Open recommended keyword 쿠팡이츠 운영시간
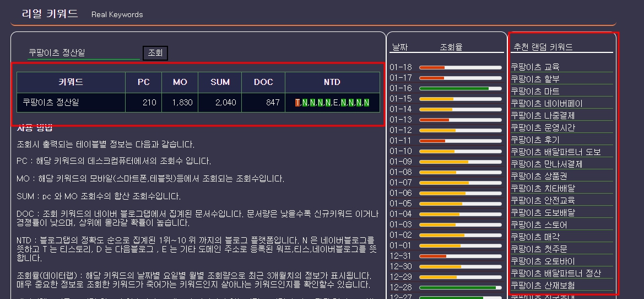The height and width of the screenshot is (299, 644). [543, 127]
